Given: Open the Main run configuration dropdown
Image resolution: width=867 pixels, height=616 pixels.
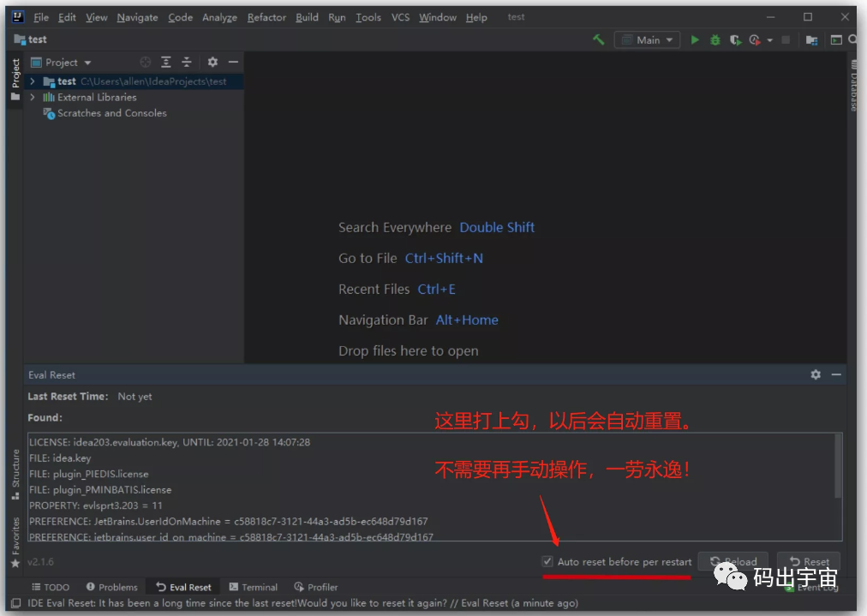Looking at the screenshot, I should click(647, 39).
